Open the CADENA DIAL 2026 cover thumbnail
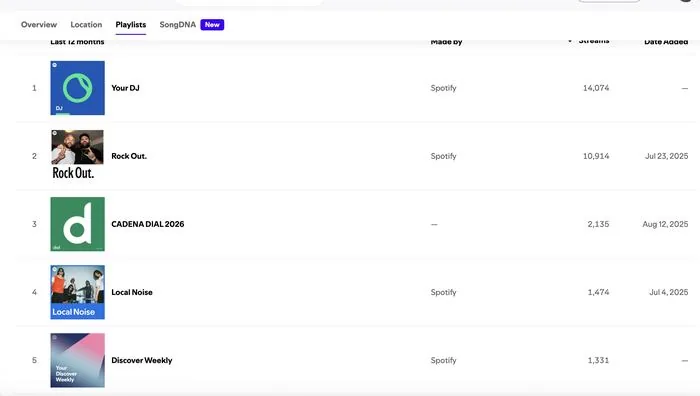The image size is (700, 396). click(x=78, y=224)
